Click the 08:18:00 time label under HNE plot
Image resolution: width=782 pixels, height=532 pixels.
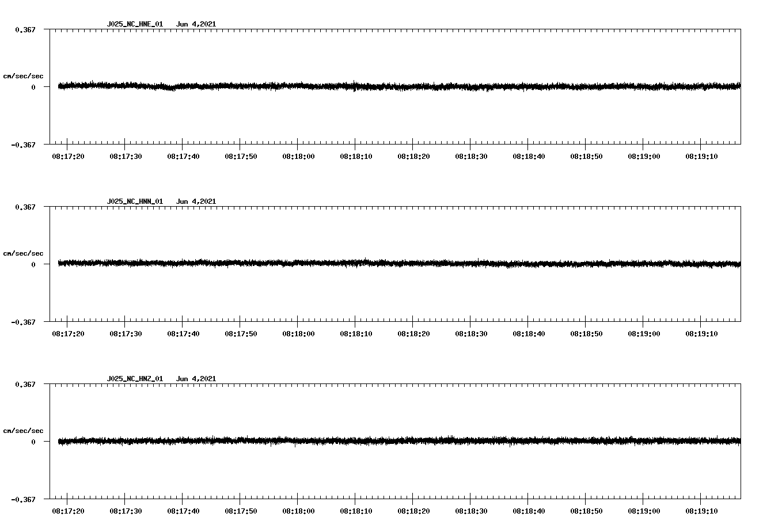pyautogui.click(x=298, y=157)
